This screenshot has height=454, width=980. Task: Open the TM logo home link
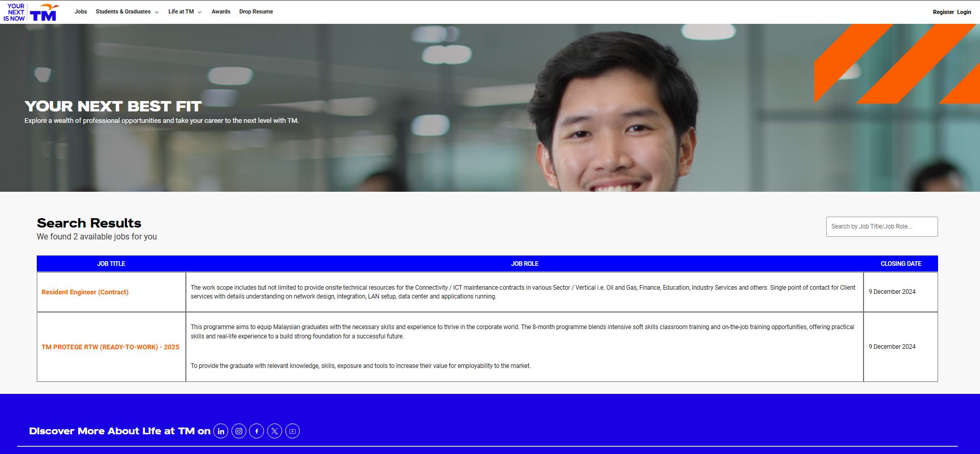[x=31, y=12]
